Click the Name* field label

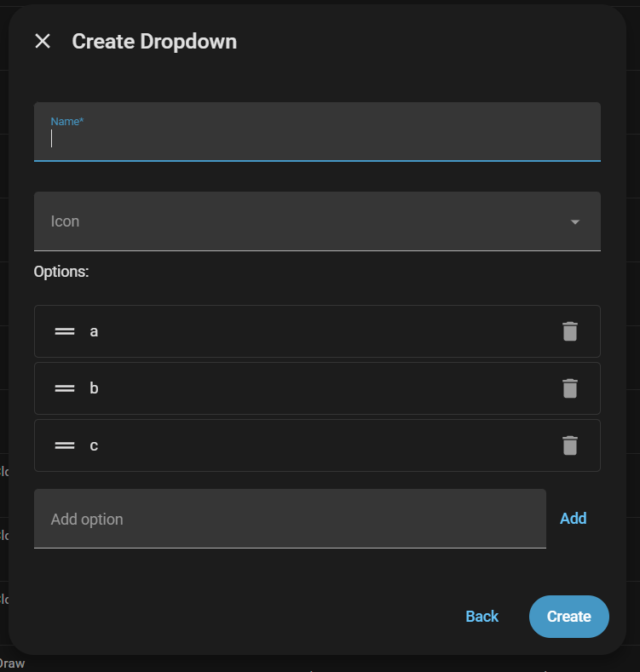[x=67, y=122]
